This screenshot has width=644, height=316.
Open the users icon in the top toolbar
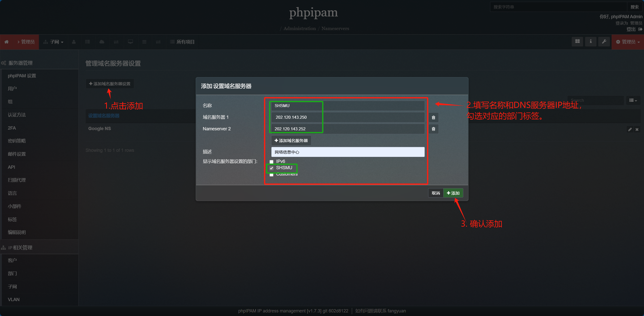pos(74,42)
